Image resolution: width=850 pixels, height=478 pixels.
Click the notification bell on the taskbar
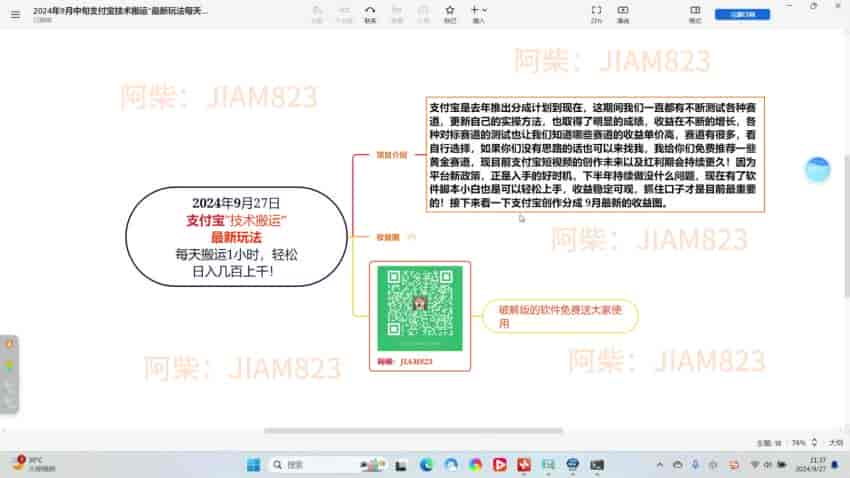(835, 465)
